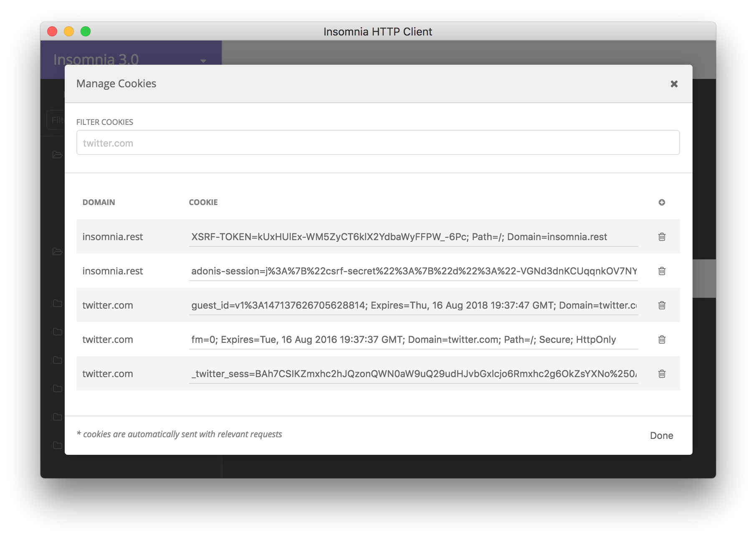Edit the guest_id cookie value field
756x540 pixels.
point(413,305)
